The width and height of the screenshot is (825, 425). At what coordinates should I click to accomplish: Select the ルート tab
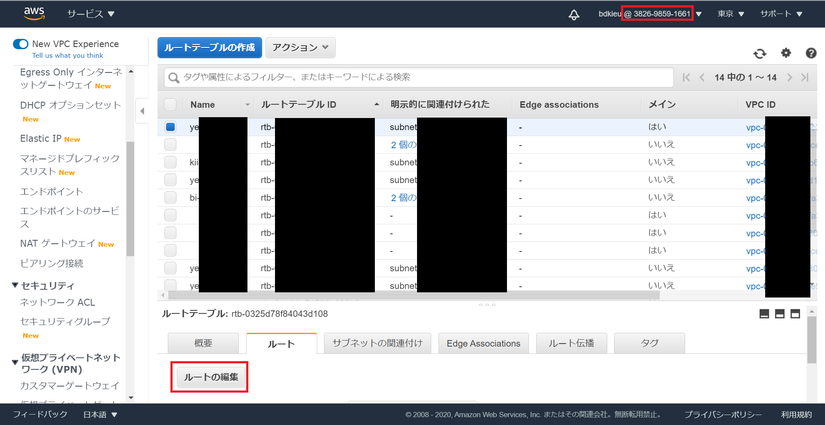click(x=281, y=343)
